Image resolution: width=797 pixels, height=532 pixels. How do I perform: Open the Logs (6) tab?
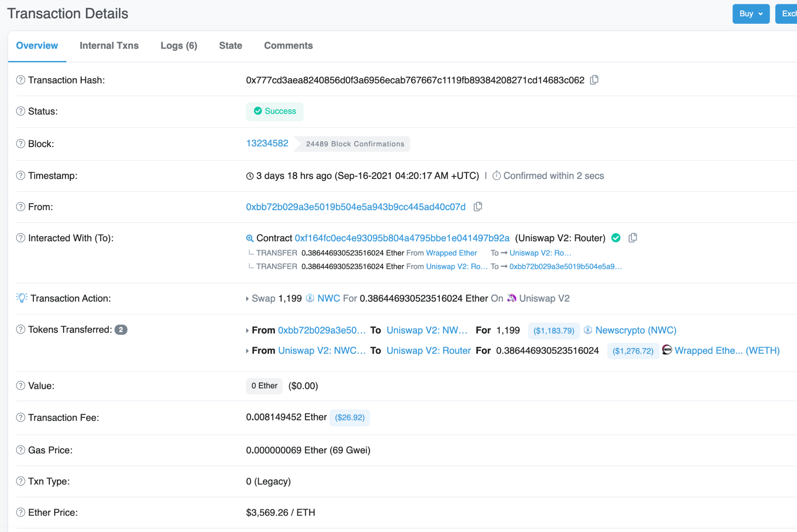[179, 46]
